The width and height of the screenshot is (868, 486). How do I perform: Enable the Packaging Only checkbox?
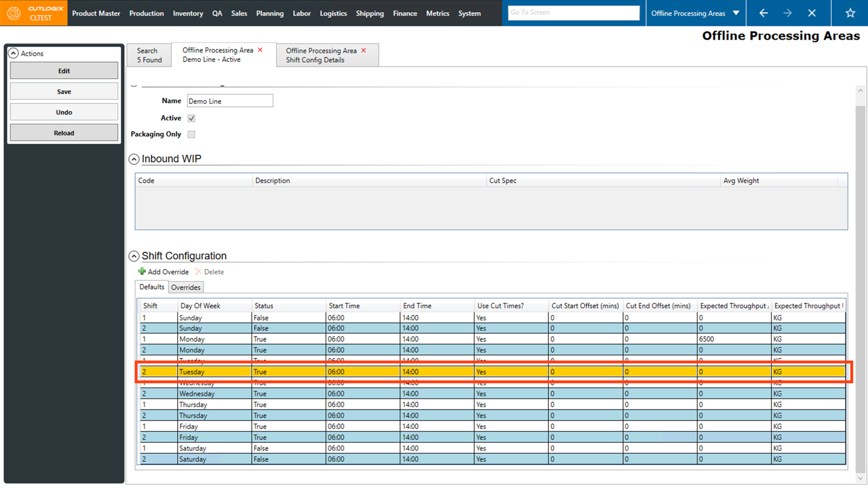point(192,134)
